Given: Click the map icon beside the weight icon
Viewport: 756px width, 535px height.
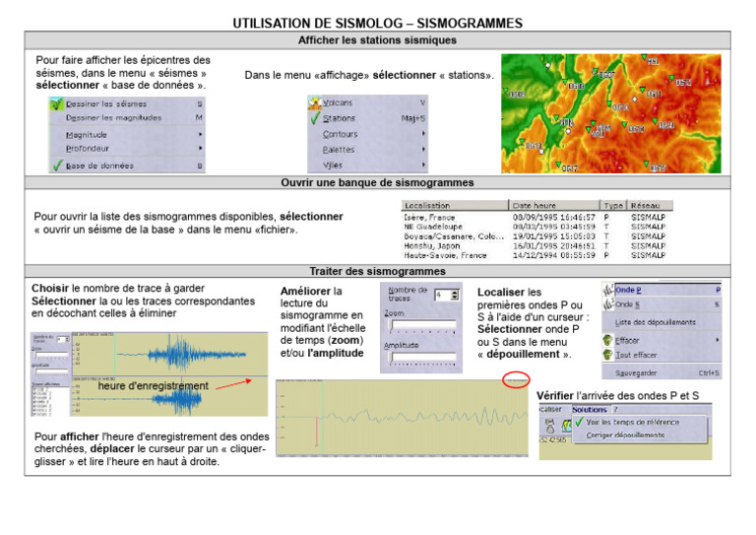Looking at the screenshot, I should (566, 426).
